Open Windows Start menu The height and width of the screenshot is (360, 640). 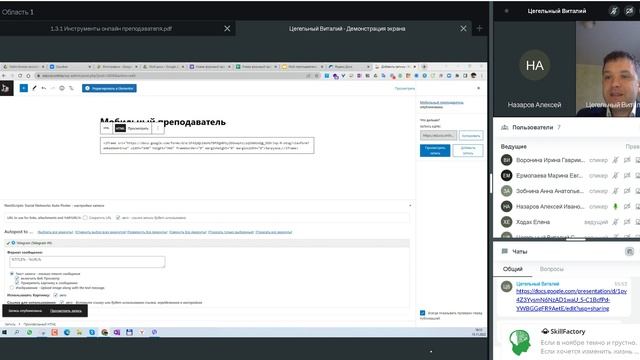tap(4, 332)
